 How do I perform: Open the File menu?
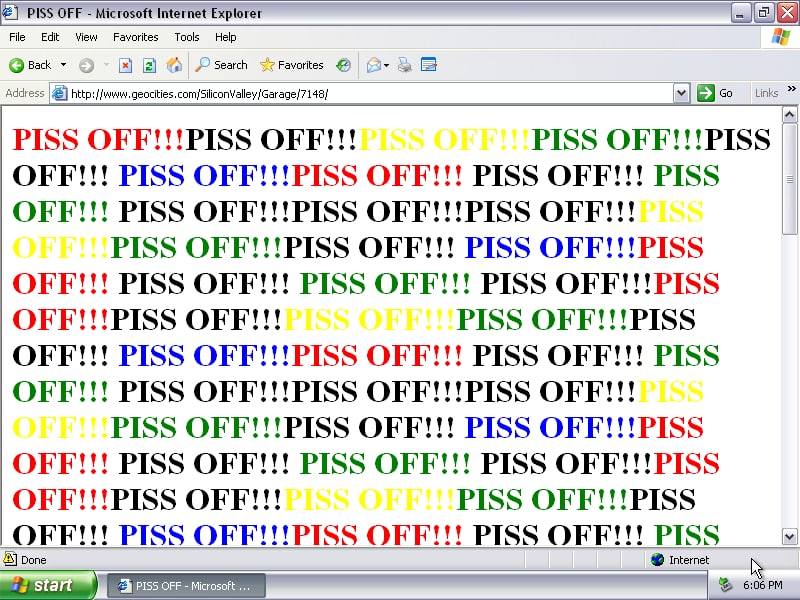point(17,37)
